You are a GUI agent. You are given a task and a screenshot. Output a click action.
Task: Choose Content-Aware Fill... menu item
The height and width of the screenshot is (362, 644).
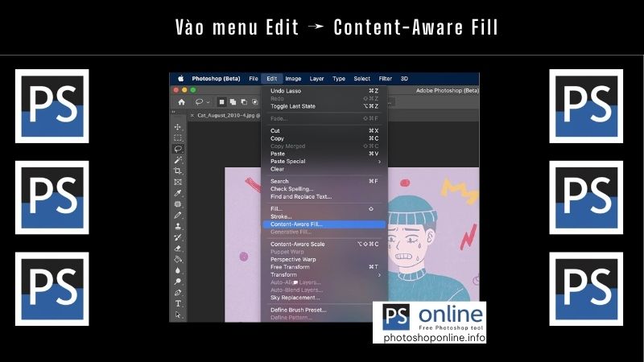click(x=324, y=224)
